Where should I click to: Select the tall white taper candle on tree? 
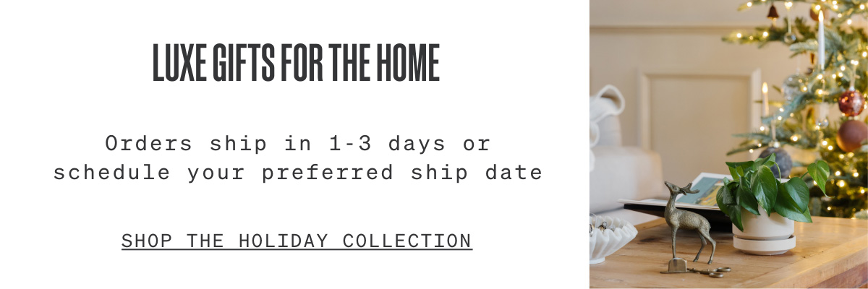coord(821,40)
